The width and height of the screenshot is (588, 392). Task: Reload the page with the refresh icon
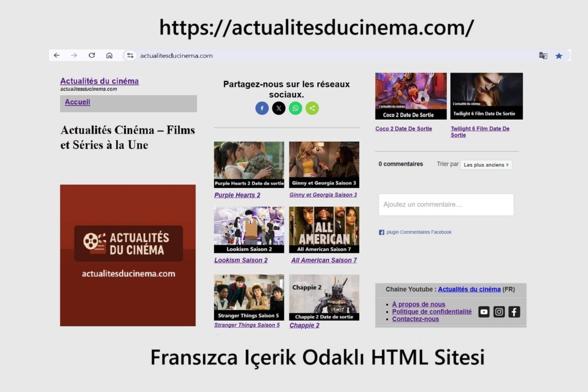[91, 56]
